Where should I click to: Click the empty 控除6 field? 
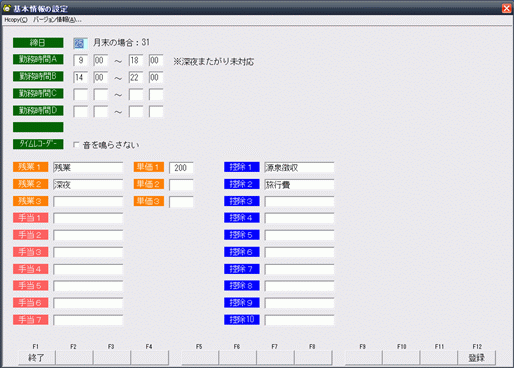pyautogui.click(x=299, y=252)
